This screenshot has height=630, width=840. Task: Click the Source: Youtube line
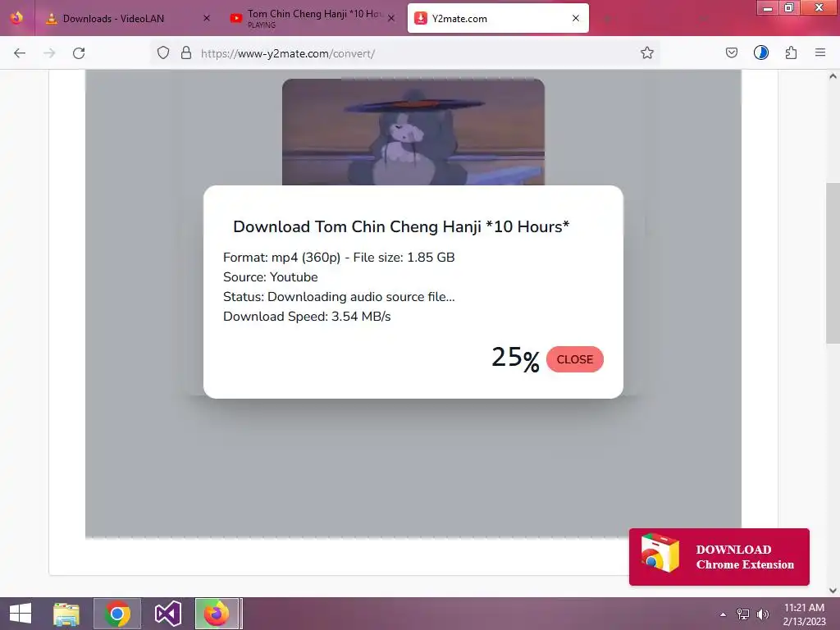click(271, 277)
